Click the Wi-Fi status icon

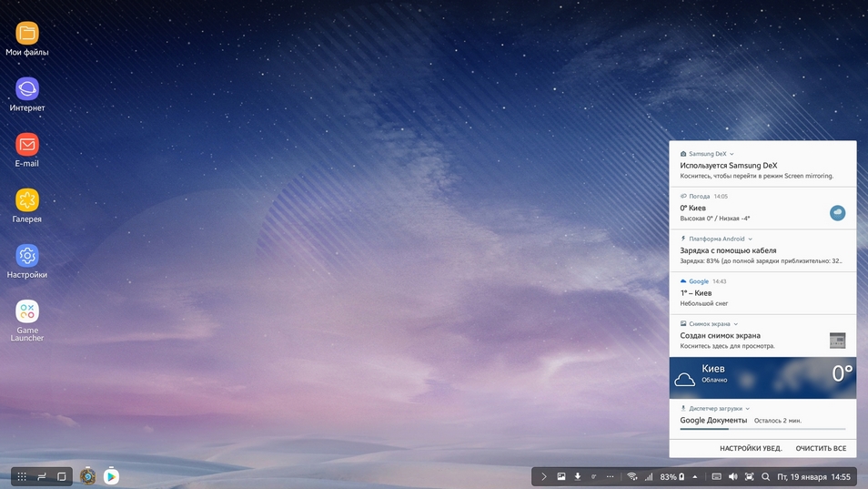632,476
